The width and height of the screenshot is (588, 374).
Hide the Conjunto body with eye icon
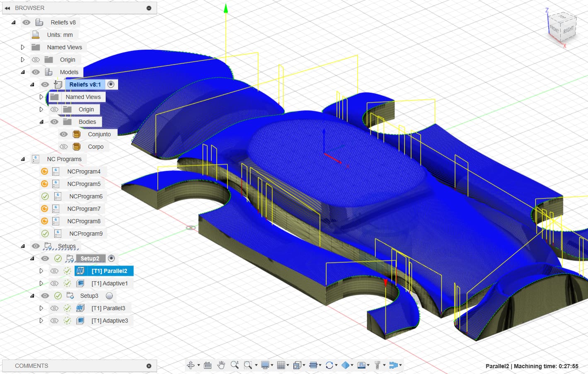63,134
